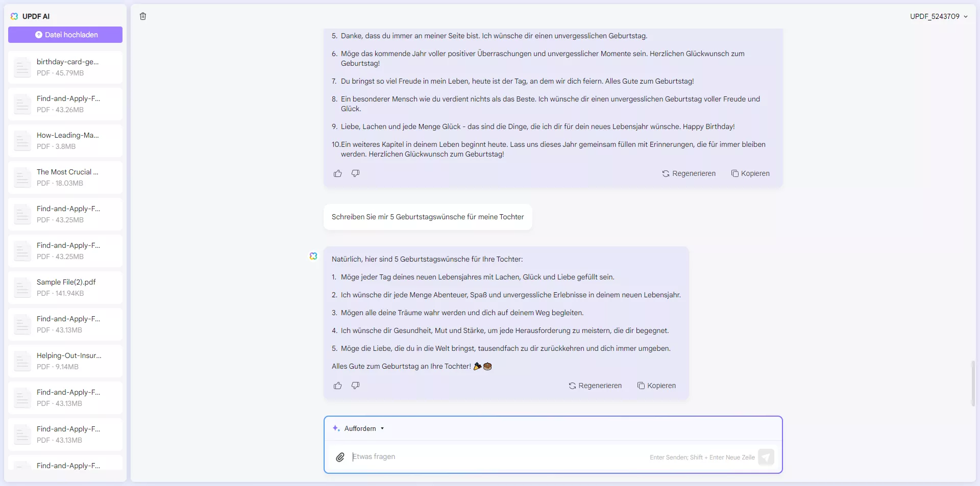This screenshot has width=980, height=486.
Task: Copy the Tochter wishes reply
Action: (656, 386)
